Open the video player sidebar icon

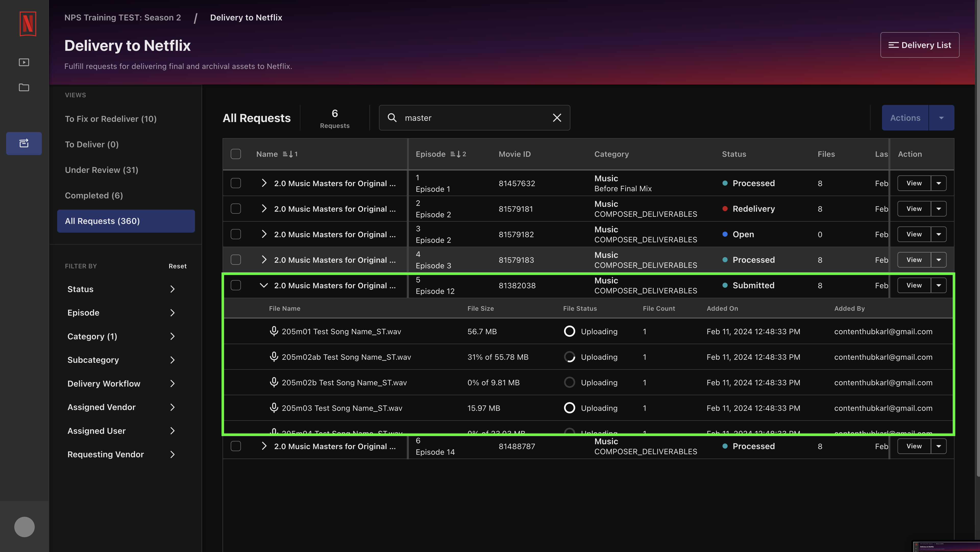[24, 62]
